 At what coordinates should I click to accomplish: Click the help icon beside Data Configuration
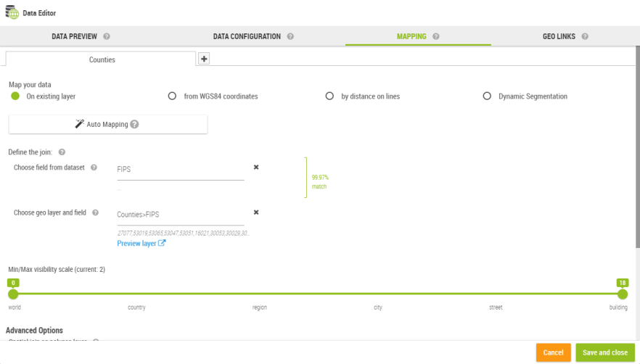290,36
